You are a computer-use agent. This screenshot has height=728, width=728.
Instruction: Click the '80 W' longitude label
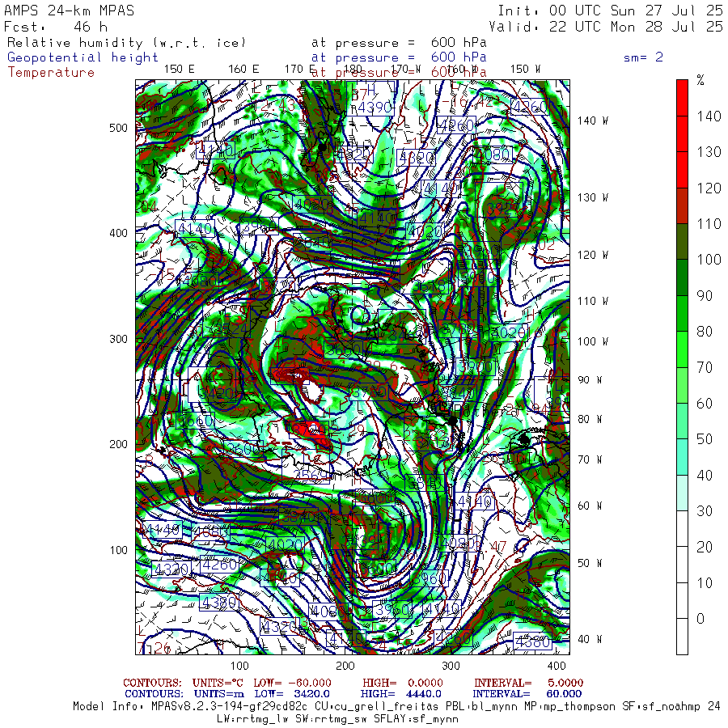(x=590, y=419)
